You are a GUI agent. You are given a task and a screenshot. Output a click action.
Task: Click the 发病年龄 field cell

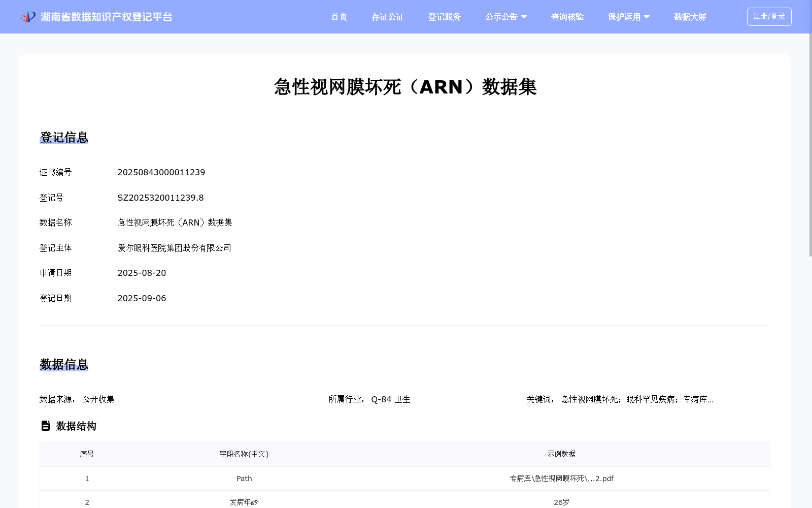(x=244, y=502)
